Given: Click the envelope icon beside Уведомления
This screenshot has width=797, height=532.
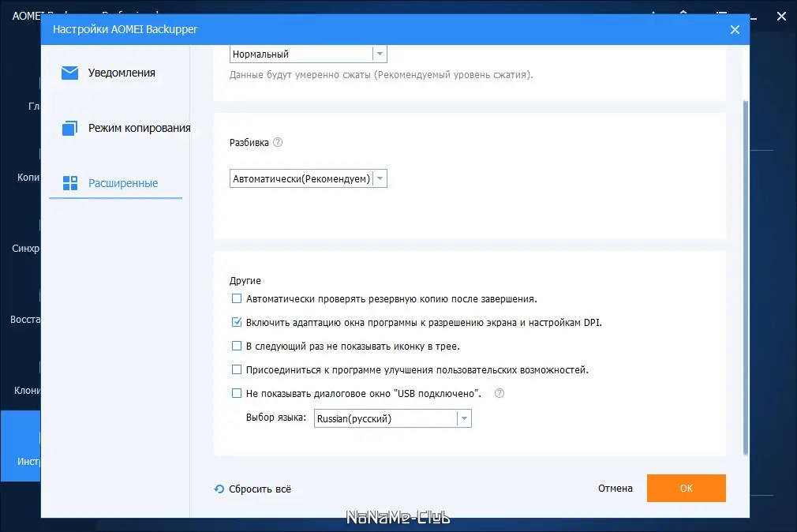Looking at the screenshot, I should pyautogui.click(x=69, y=73).
